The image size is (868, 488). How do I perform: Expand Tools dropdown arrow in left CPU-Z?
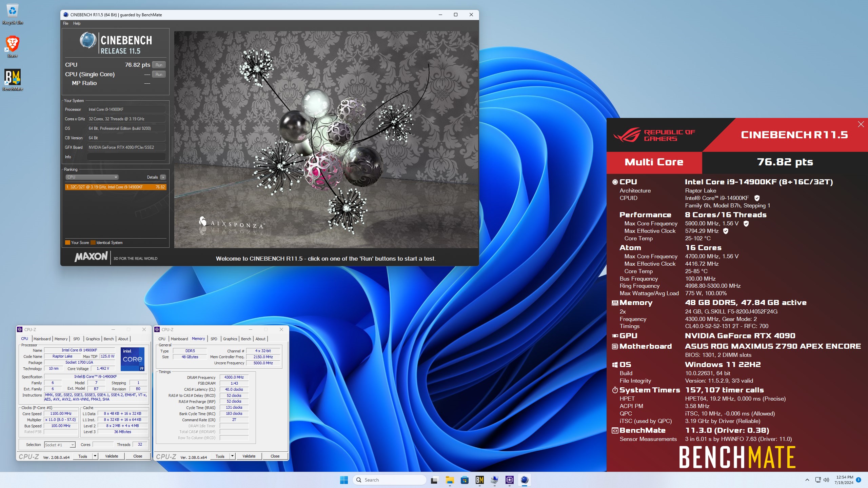[x=95, y=456]
